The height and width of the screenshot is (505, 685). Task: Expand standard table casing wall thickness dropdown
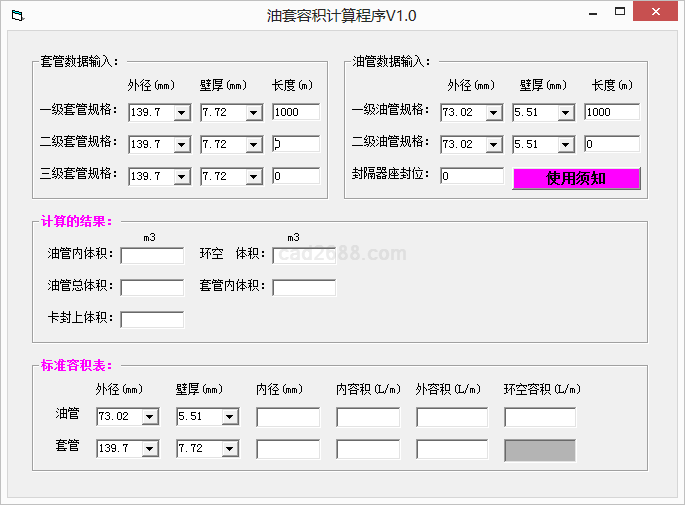click(229, 449)
